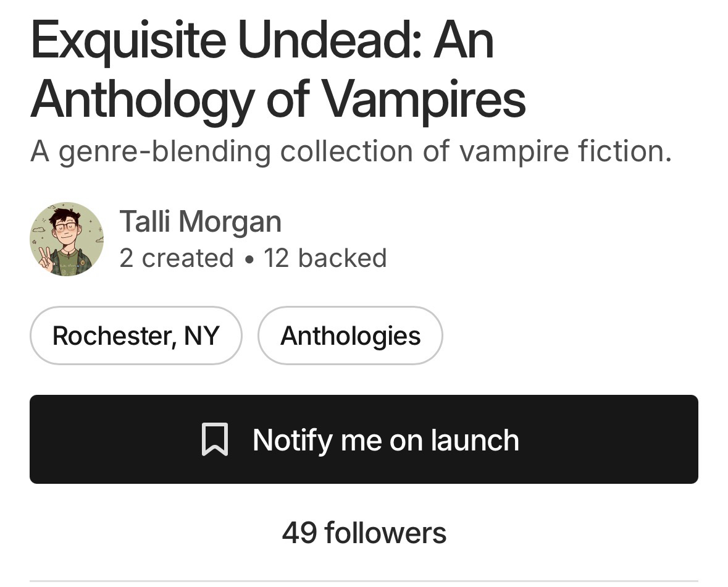728x587 pixels.
Task: Click the "A genre-blending collection" subtitle
Action: [350, 151]
